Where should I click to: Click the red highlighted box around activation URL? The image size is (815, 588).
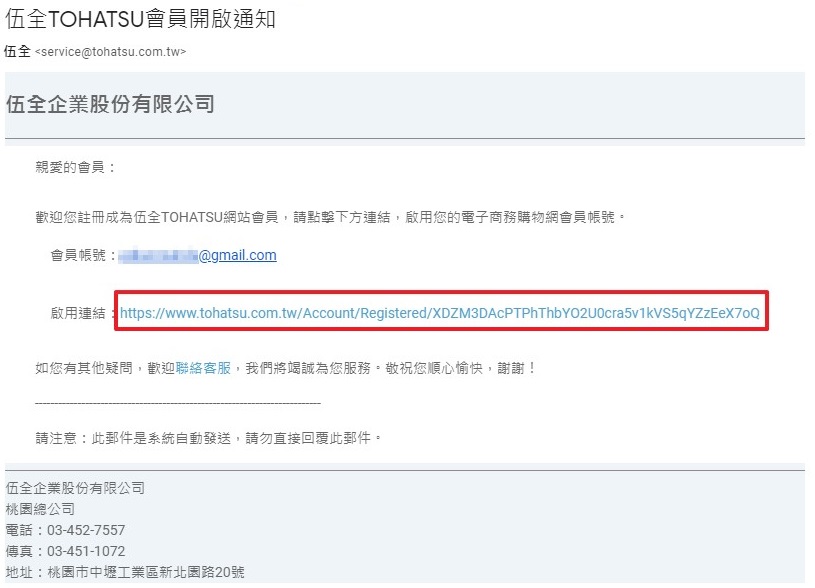tap(441, 310)
